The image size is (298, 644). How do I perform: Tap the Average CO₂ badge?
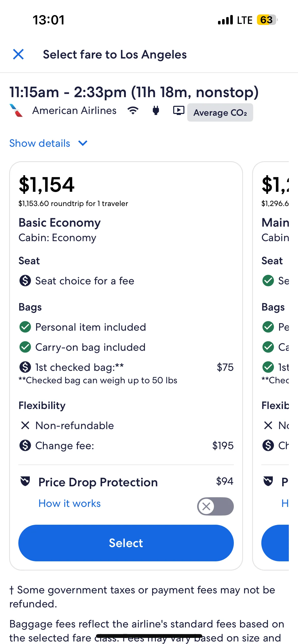(x=220, y=113)
